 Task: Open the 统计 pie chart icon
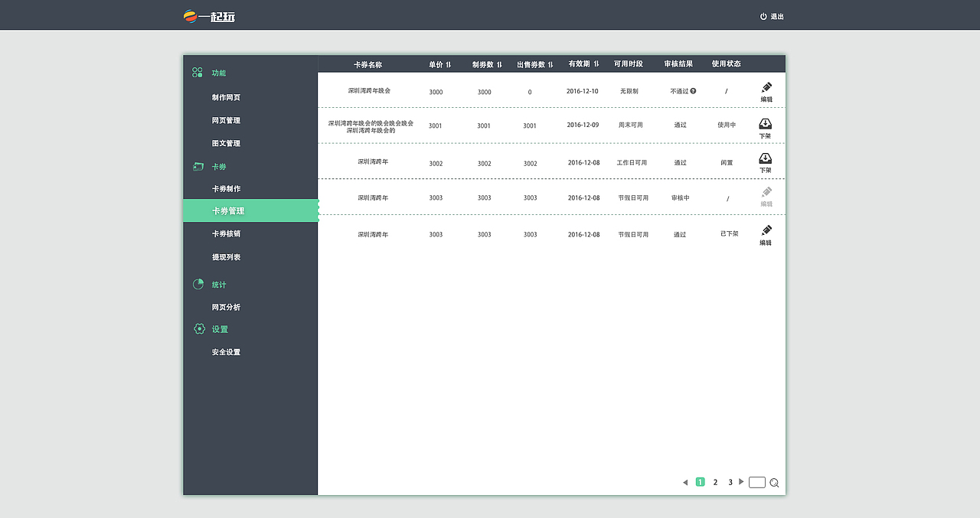tap(198, 284)
